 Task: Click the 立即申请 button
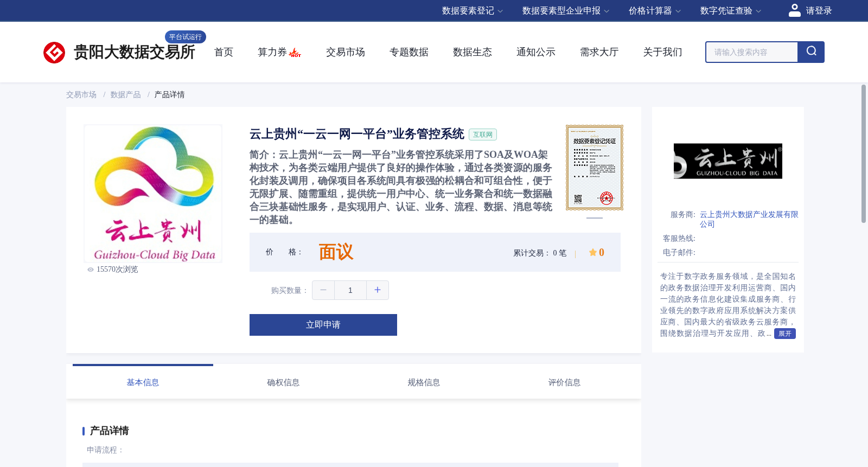coord(323,325)
